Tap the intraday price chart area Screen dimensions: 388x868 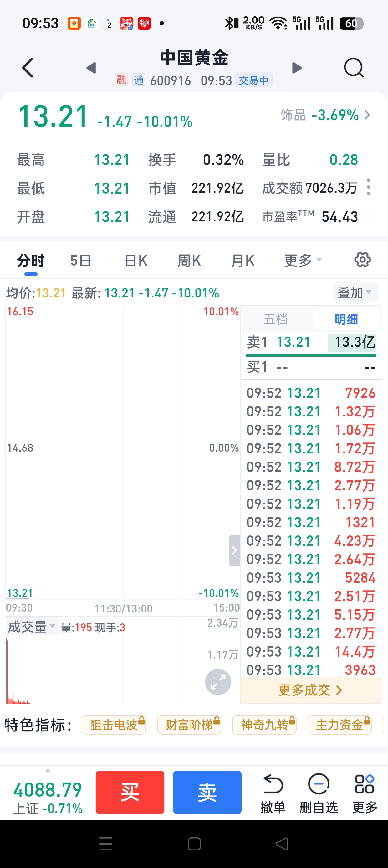123,452
